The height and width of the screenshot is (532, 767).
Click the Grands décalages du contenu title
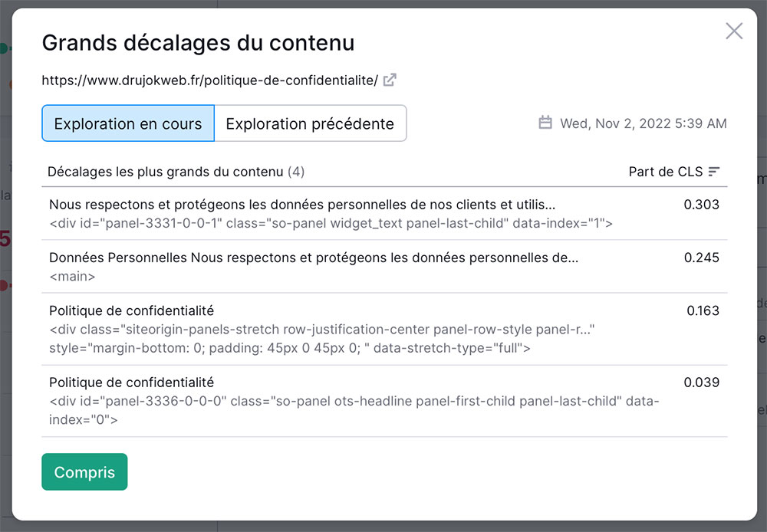point(198,43)
